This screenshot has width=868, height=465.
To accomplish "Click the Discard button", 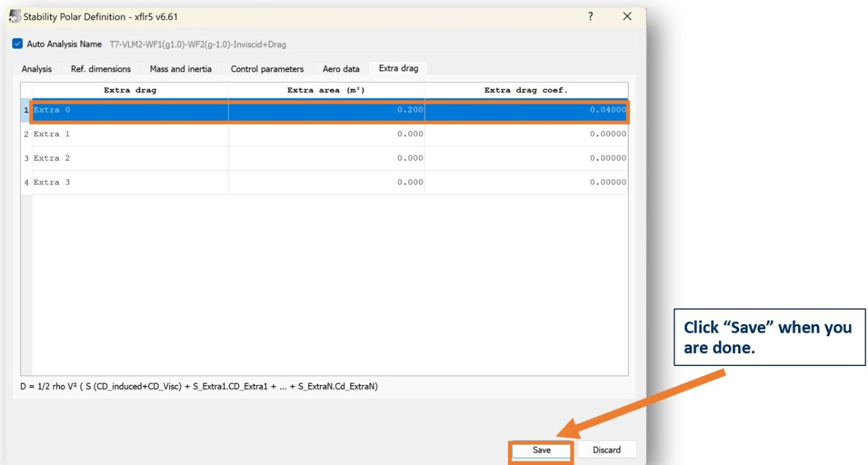I will coord(606,449).
